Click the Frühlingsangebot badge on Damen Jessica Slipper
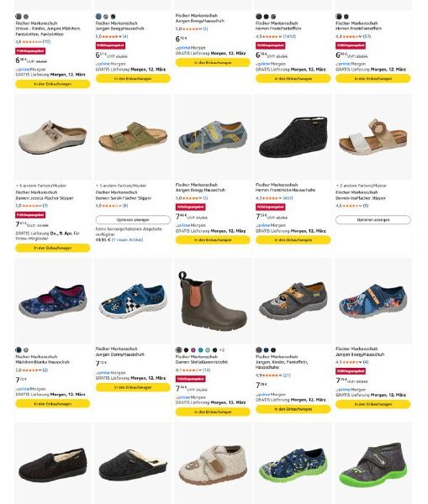Image resolution: width=428 pixels, height=504 pixels. click(30, 214)
